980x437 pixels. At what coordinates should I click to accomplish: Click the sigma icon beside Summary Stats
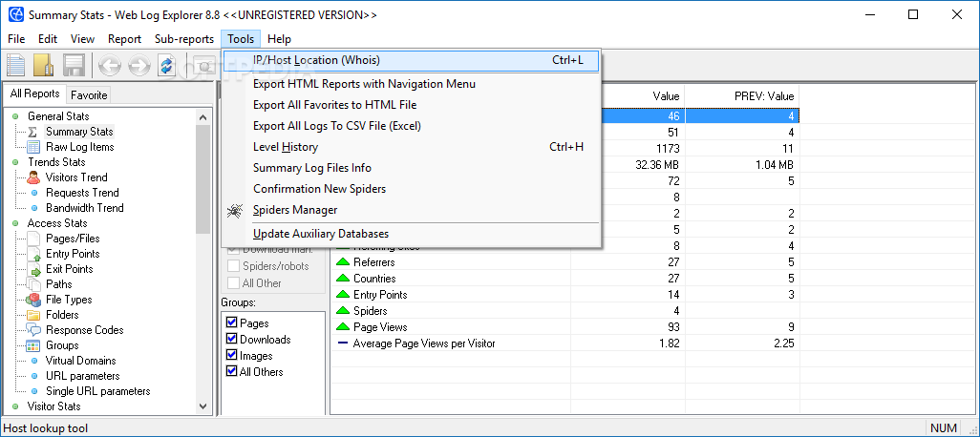point(33,132)
